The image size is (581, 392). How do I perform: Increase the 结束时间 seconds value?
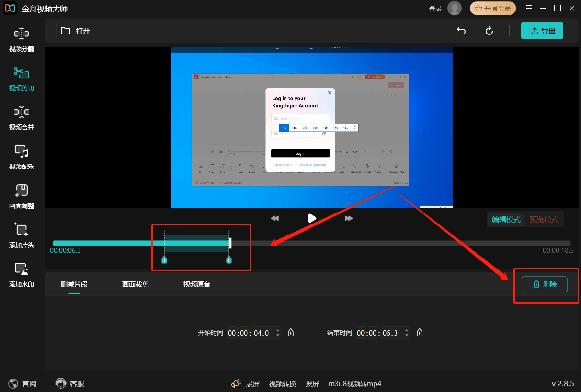tap(407, 330)
